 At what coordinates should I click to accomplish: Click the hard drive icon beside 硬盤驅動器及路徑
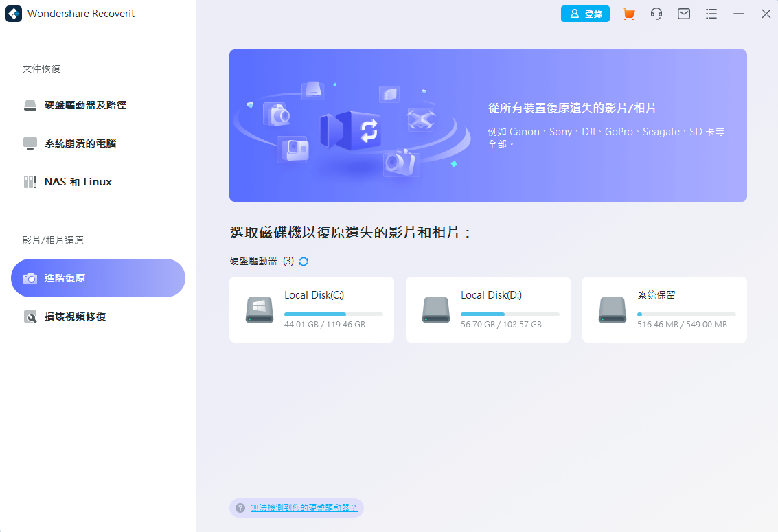point(30,105)
